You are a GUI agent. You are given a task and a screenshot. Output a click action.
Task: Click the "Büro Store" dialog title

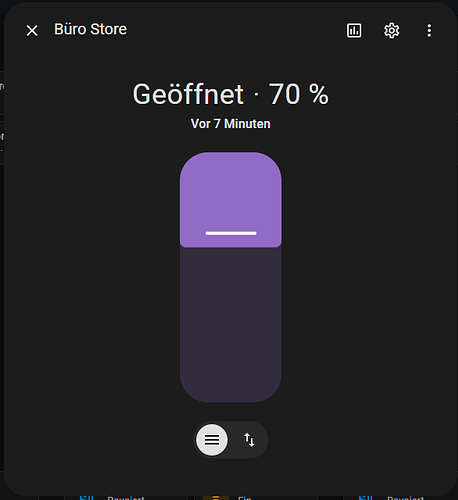[x=90, y=29]
